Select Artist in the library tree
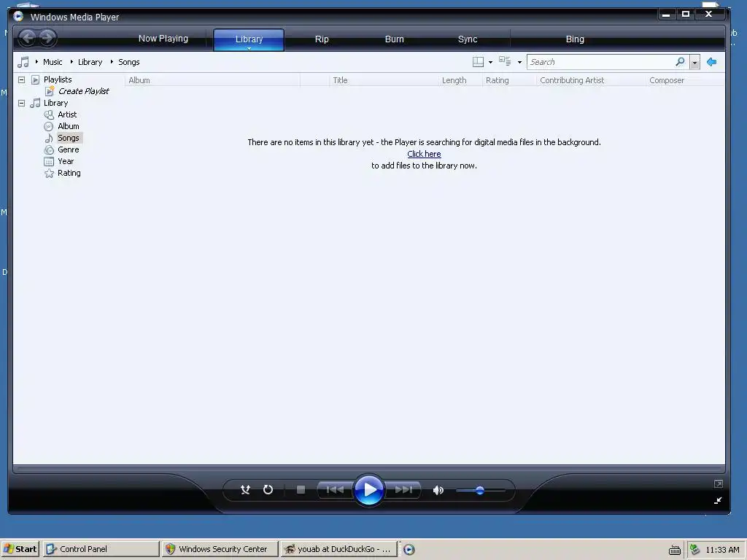 coord(67,114)
